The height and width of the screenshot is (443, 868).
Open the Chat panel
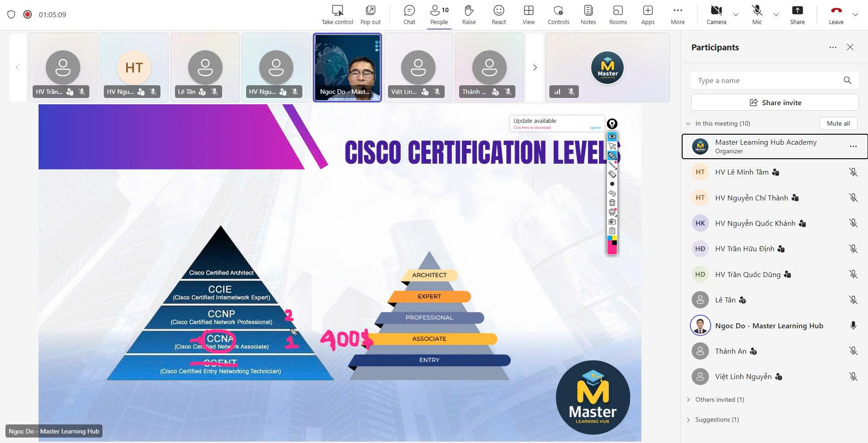click(x=409, y=15)
